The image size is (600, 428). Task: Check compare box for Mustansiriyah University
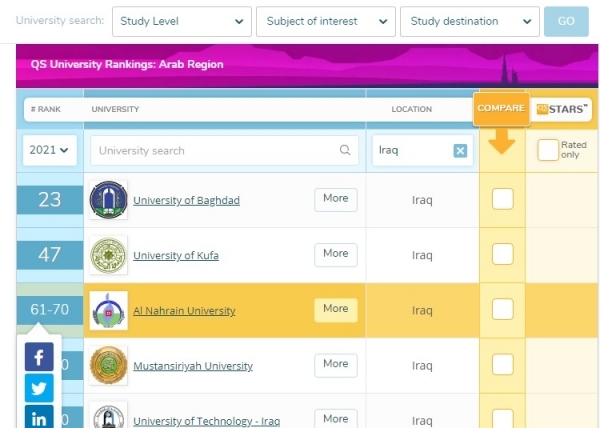coord(502,364)
